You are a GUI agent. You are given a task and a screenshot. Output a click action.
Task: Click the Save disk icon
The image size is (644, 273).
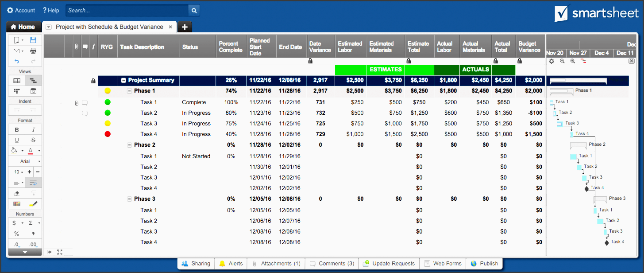(33, 40)
